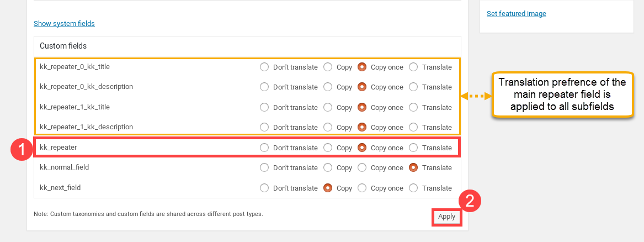644x242 pixels.
Task: Click the Apply button
Action: pyautogui.click(x=446, y=217)
